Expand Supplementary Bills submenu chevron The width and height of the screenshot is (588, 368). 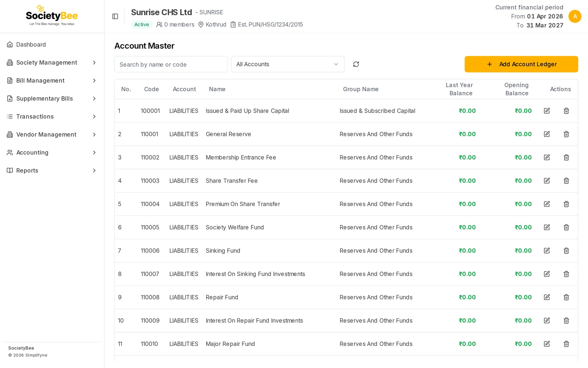point(94,99)
